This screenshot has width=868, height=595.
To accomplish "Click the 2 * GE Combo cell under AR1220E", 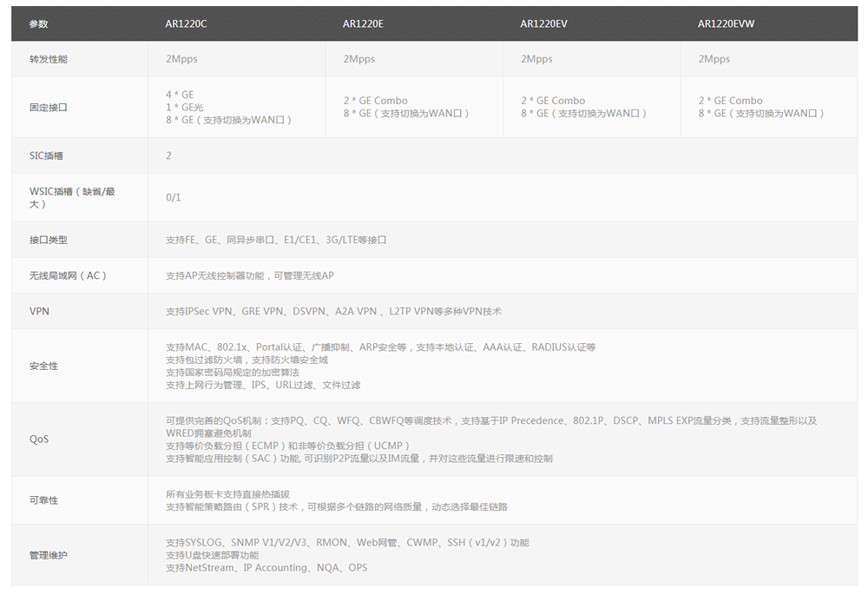I will pyautogui.click(x=377, y=101).
